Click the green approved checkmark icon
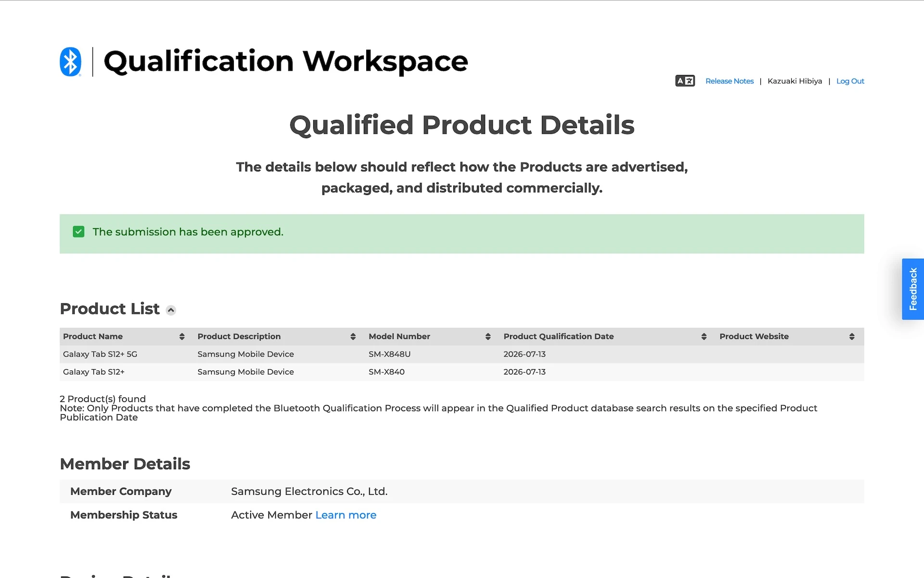This screenshot has height=578, width=924. pos(78,232)
